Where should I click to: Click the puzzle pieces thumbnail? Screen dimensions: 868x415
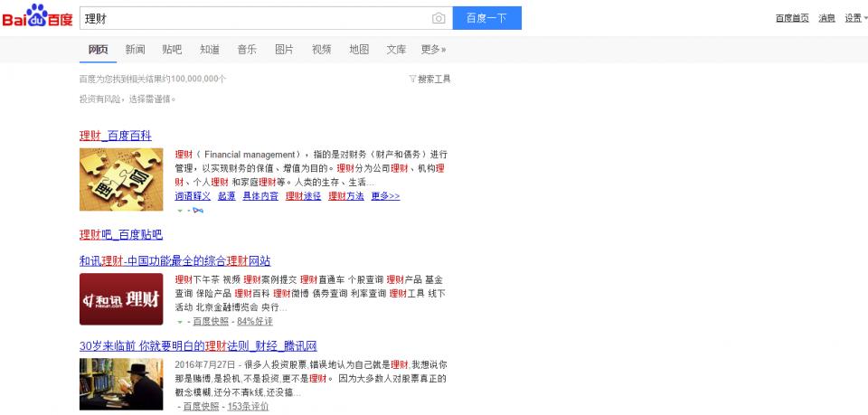pos(121,179)
